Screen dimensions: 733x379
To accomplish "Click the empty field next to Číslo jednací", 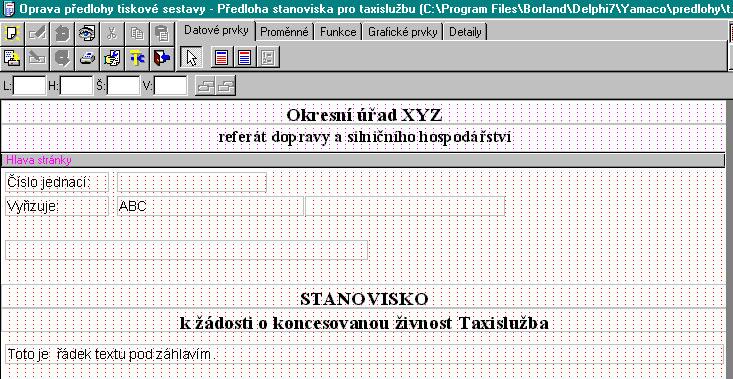I will pyautogui.click(x=192, y=182).
